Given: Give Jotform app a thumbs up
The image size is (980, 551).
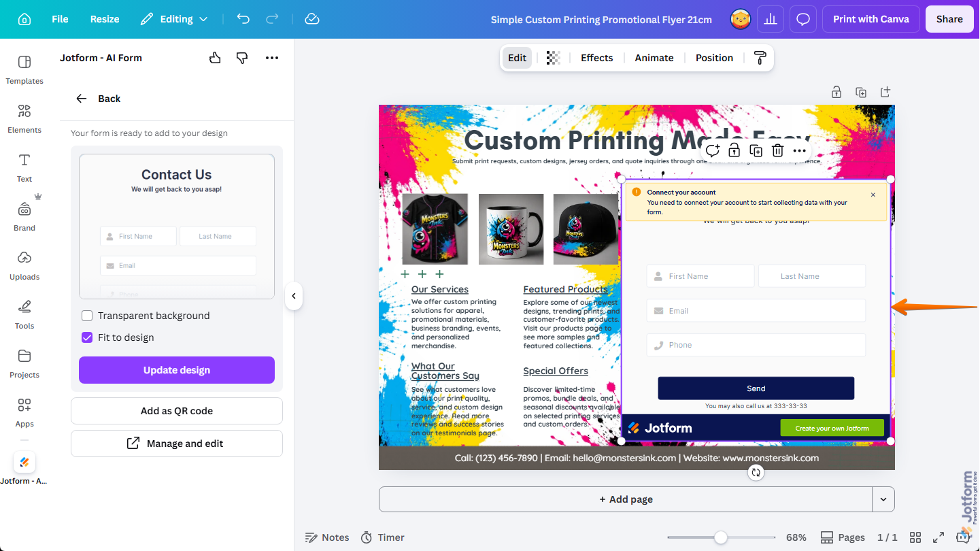Looking at the screenshot, I should pyautogui.click(x=215, y=58).
